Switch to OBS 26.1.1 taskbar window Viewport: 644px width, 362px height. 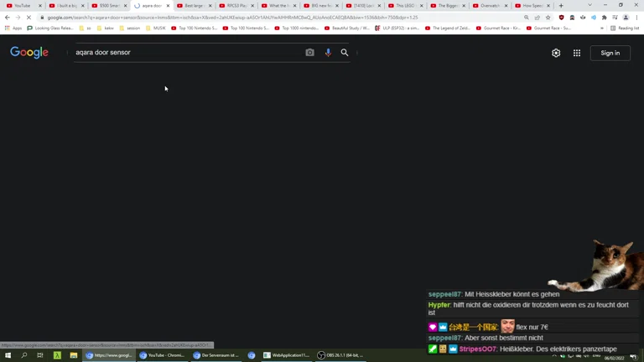pos(340,355)
